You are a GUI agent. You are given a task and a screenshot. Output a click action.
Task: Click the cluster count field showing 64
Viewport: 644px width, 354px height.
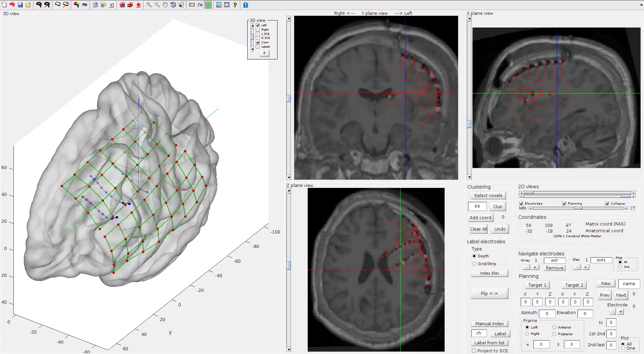(477, 206)
